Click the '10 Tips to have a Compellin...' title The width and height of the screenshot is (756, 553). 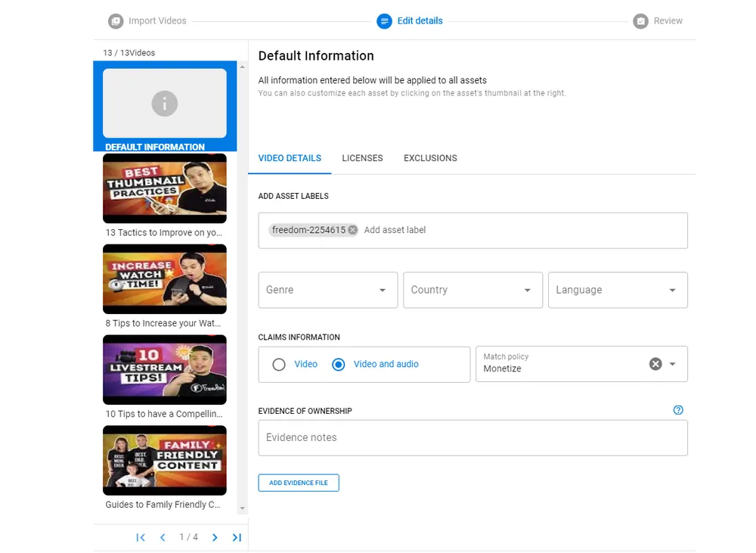coord(164,414)
